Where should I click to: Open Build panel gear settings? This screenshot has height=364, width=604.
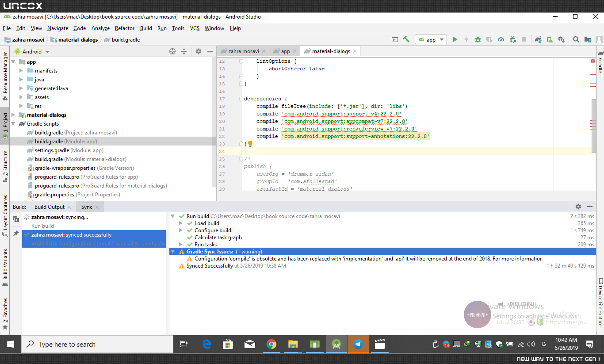pos(578,207)
